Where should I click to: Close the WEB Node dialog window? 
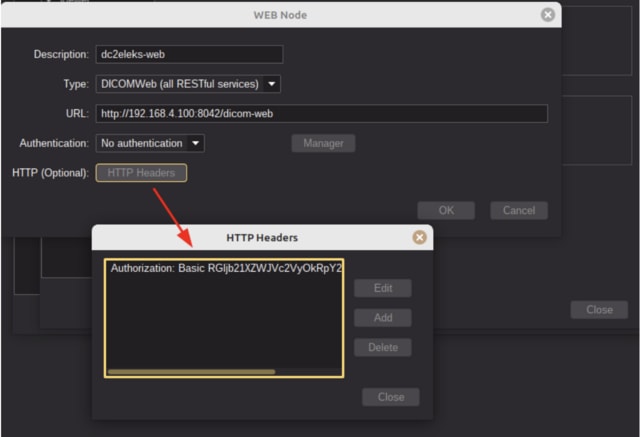(547, 15)
